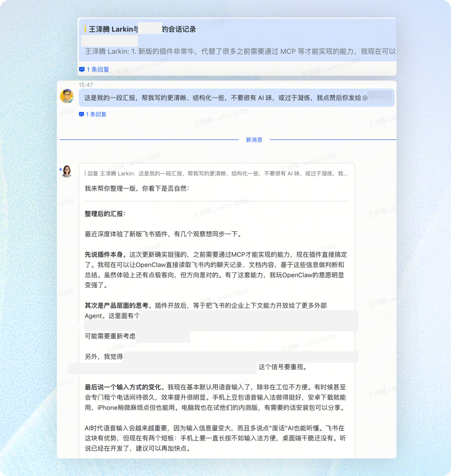Select the sentence '最近深度体验了新版飞书插件'
451x476 pixels.
[x=163, y=234]
